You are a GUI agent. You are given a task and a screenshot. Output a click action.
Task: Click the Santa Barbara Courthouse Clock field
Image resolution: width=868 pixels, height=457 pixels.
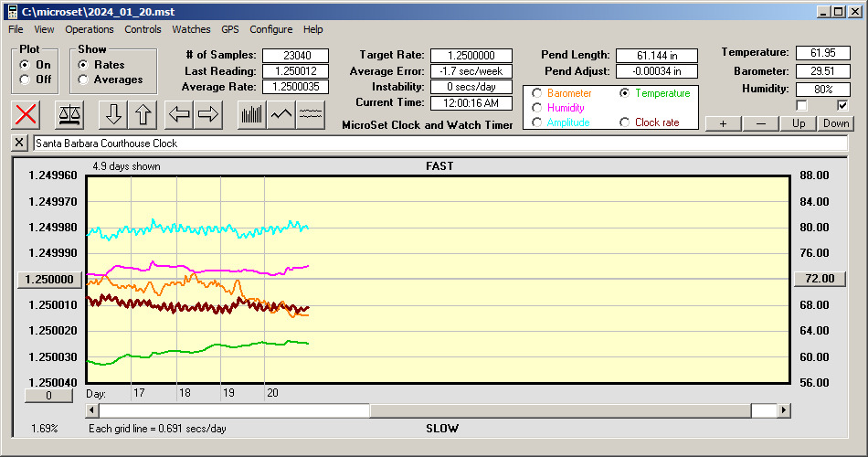point(440,143)
